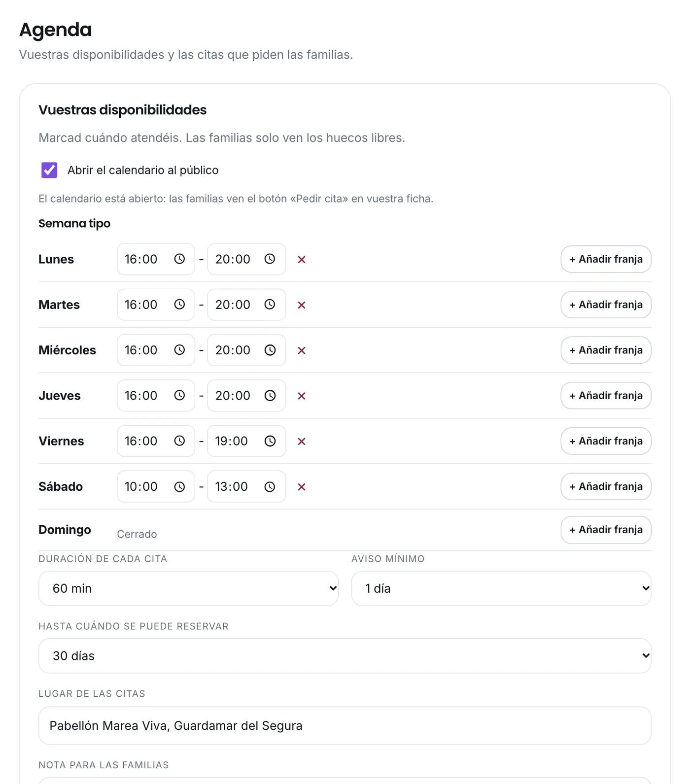
Task: Delete the Miércoles 16:00-20:00 slot
Action: coord(302,350)
